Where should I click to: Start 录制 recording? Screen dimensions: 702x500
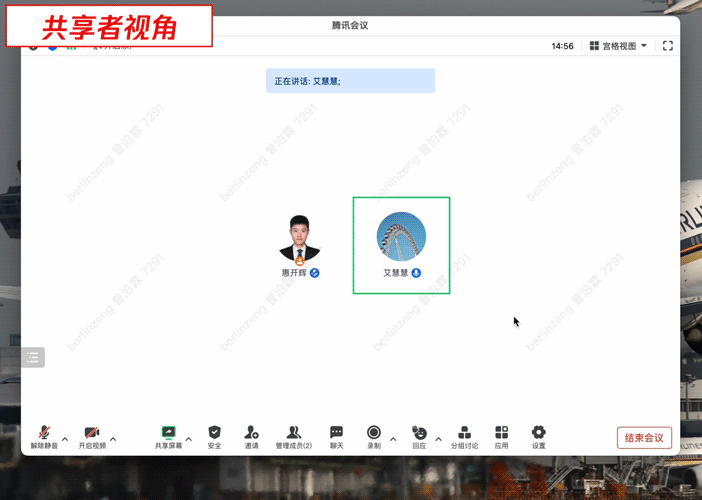374,433
